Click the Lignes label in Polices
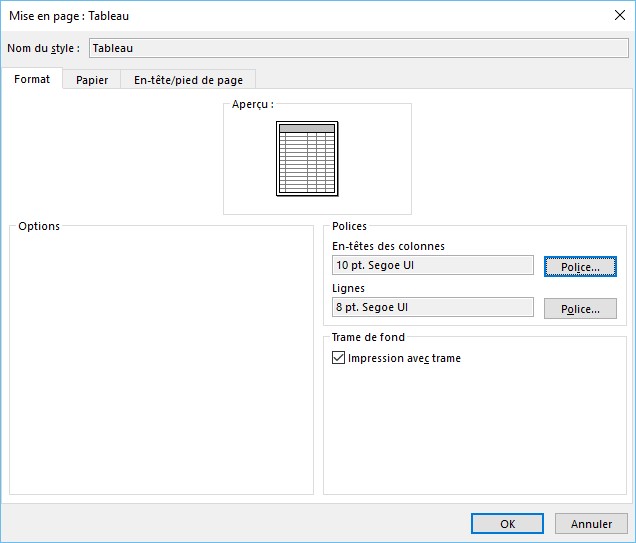The width and height of the screenshot is (636, 543). [x=348, y=288]
